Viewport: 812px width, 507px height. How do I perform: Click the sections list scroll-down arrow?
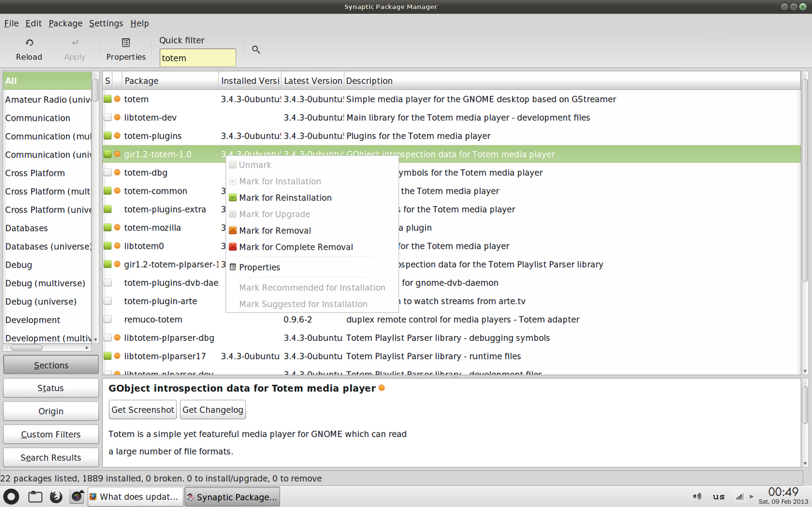(x=96, y=339)
